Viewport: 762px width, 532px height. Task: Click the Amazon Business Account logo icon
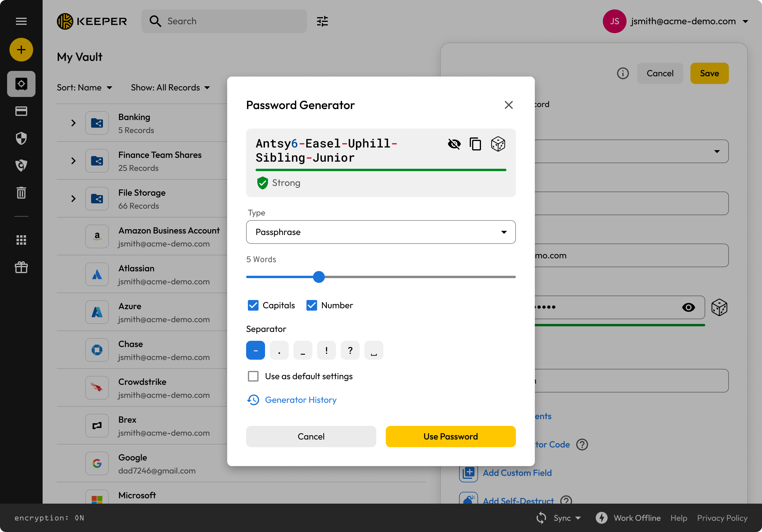pyautogui.click(x=97, y=236)
